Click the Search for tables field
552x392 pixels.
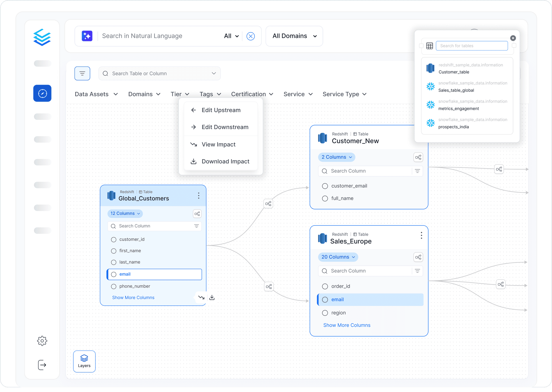coord(471,46)
